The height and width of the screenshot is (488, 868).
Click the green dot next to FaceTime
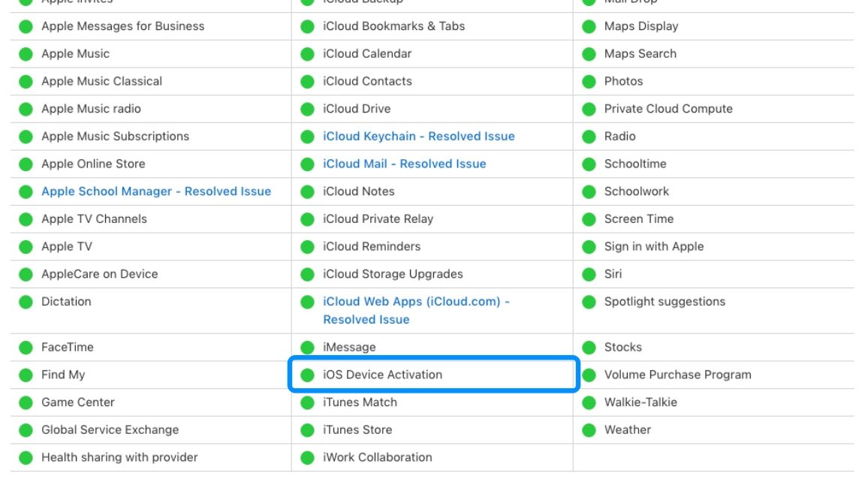[26, 347]
